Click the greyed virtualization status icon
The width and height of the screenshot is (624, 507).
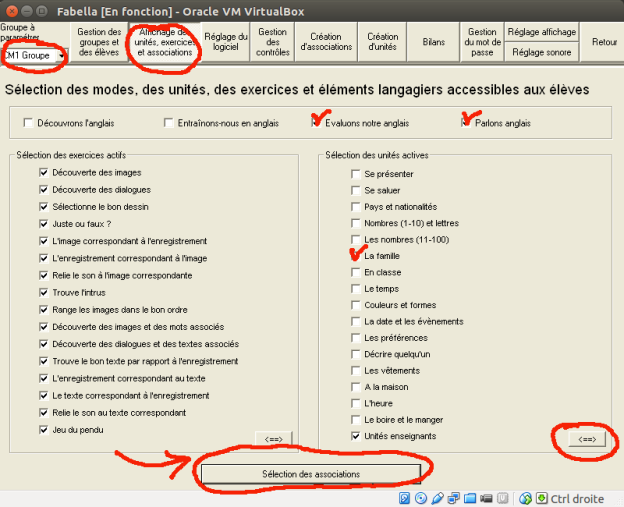[x=503, y=498]
